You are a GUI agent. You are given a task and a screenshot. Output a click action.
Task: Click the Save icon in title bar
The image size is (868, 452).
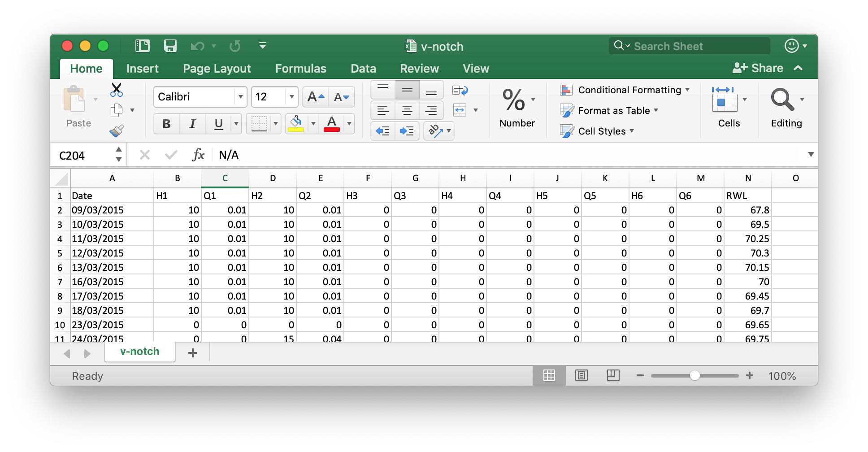[x=170, y=46]
